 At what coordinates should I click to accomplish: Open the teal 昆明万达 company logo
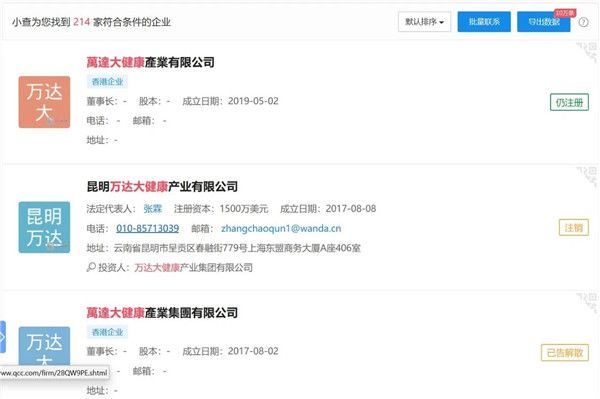[44, 227]
